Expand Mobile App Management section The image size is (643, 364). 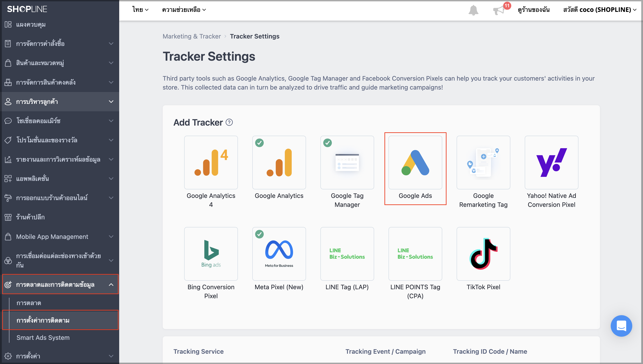tap(60, 236)
